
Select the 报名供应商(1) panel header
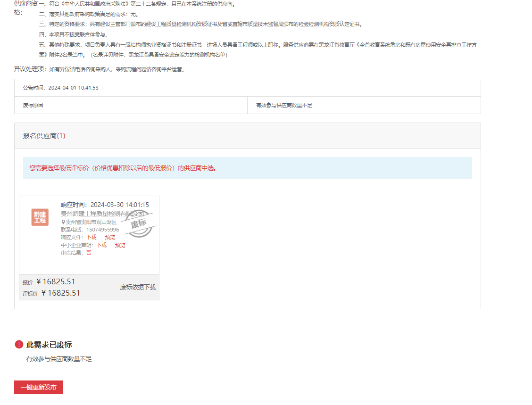point(44,136)
